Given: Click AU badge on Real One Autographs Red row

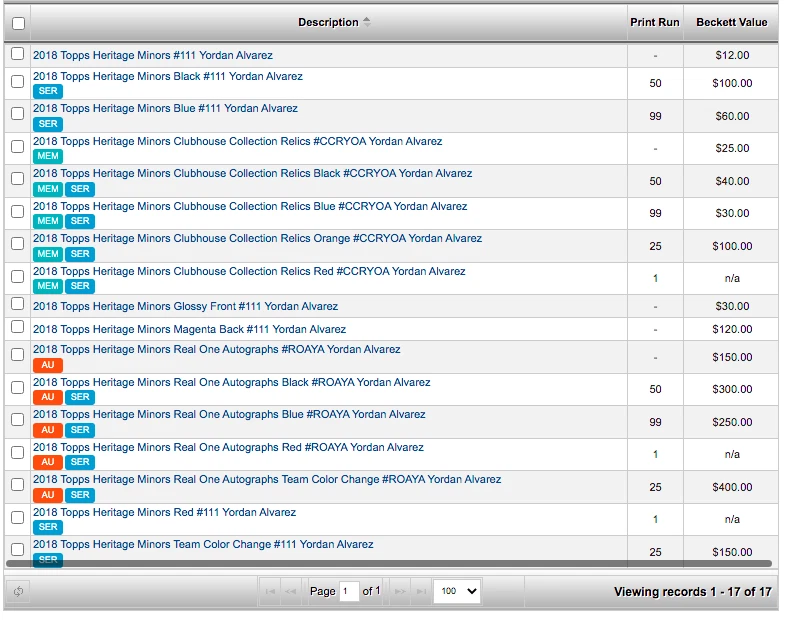Looking at the screenshot, I should click(48, 462).
